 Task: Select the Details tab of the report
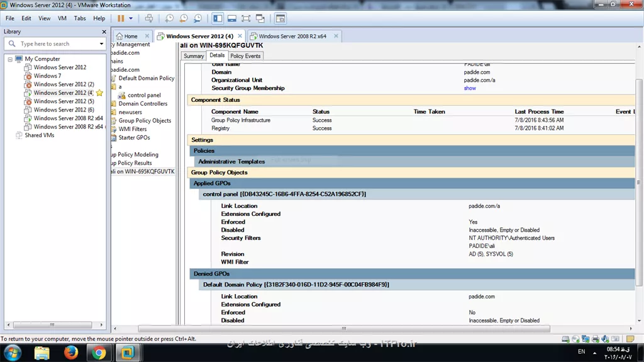click(x=217, y=55)
